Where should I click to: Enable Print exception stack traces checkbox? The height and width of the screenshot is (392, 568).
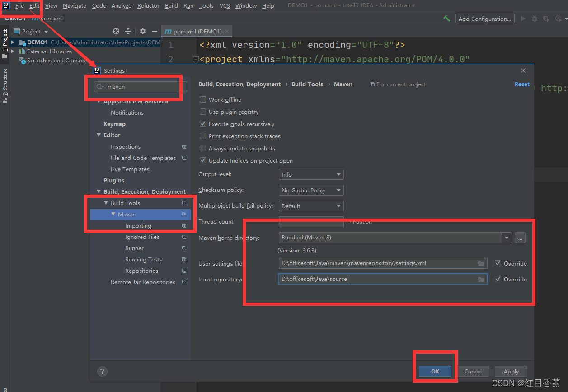(203, 136)
